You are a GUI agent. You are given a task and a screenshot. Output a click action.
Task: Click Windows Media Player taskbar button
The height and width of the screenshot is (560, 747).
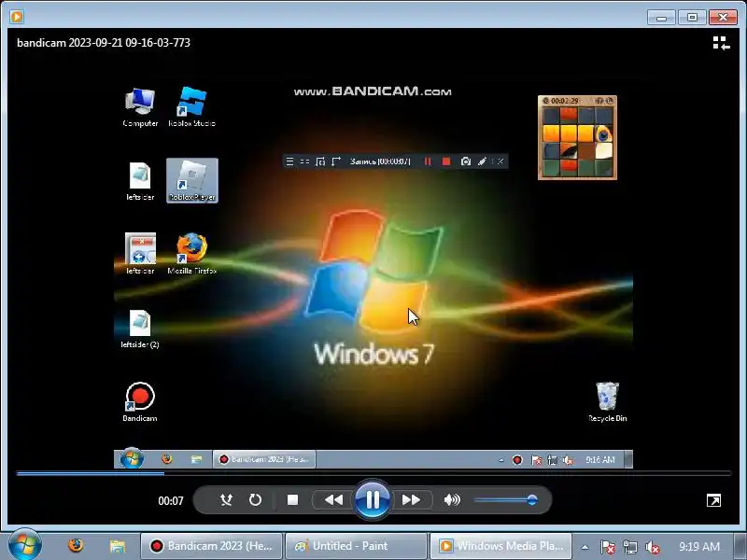coord(501,546)
